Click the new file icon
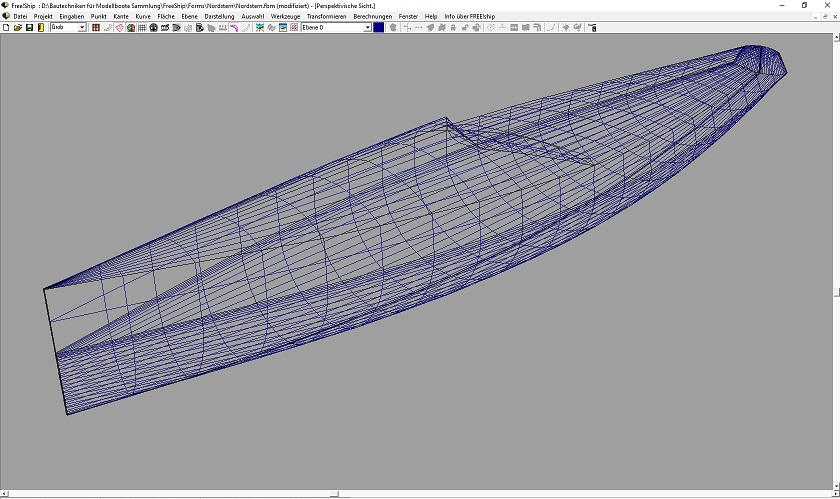 6,28
